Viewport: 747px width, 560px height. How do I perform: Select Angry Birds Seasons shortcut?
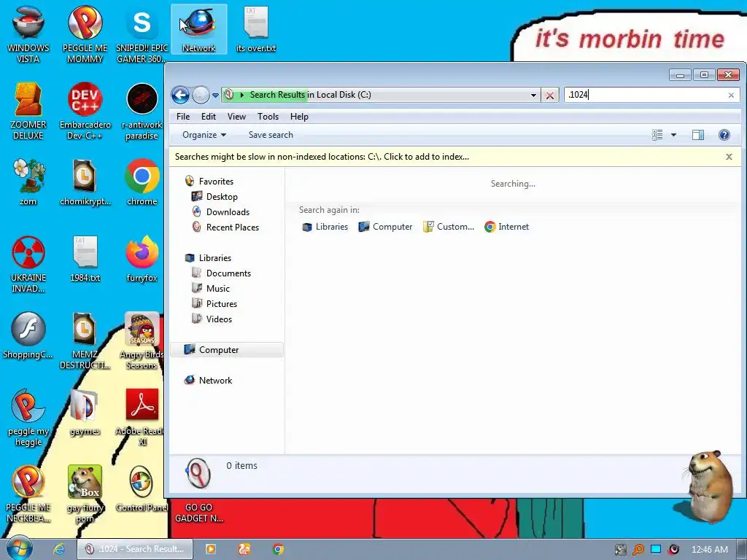pyautogui.click(x=142, y=341)
